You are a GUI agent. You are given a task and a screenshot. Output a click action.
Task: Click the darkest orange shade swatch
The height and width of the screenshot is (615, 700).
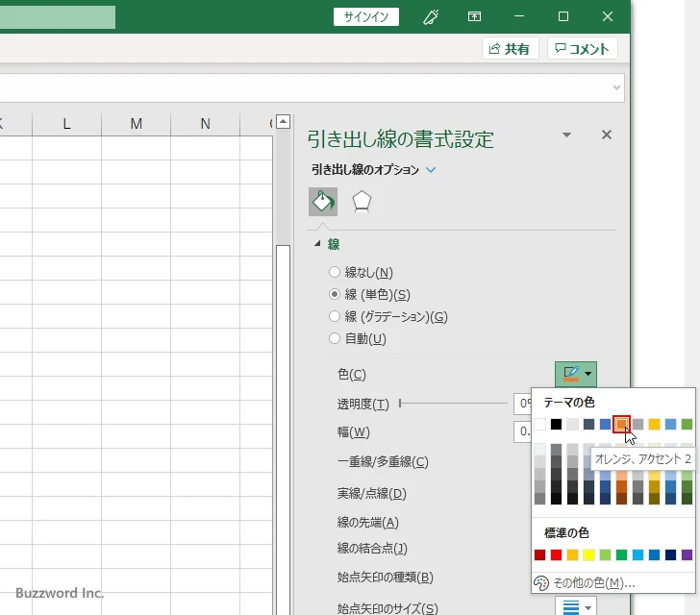pos(621,499)
